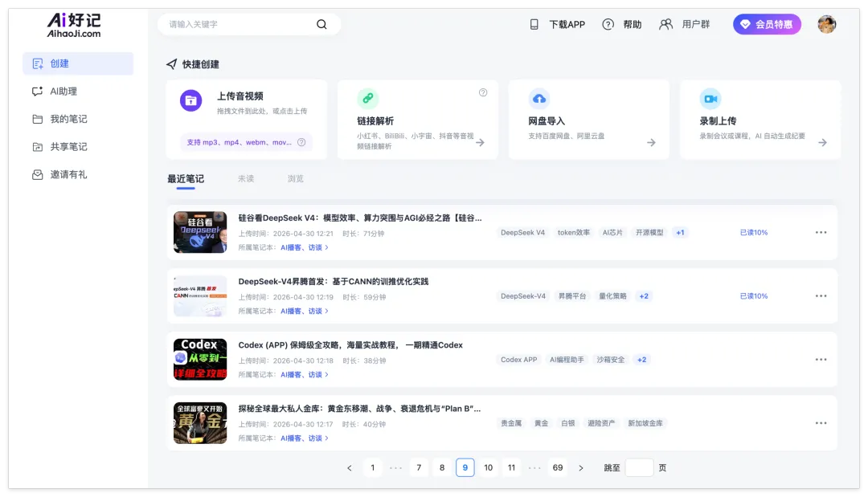Open the record upload camera icon
Viewport: 868px width, 497px height.
tap(710, 99)
